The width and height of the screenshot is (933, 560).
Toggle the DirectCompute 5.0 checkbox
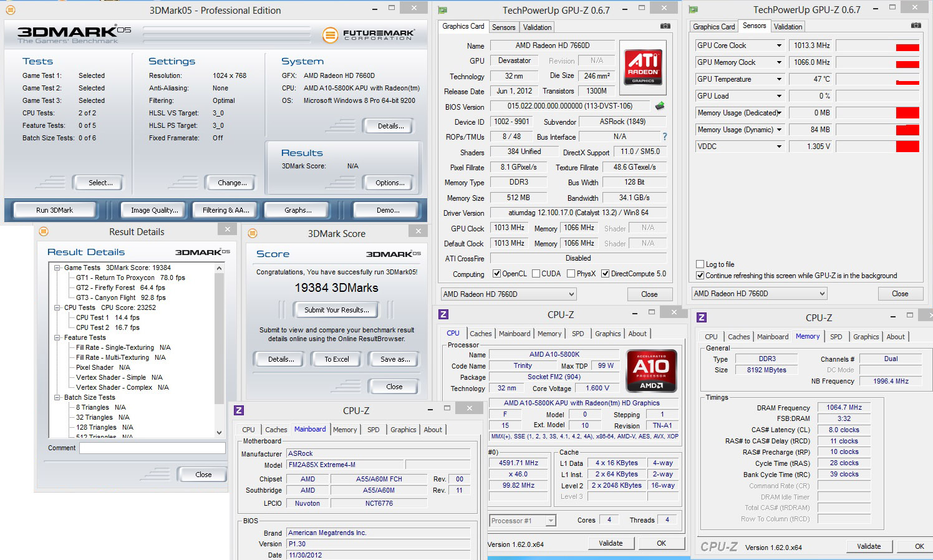pos(605,273)
